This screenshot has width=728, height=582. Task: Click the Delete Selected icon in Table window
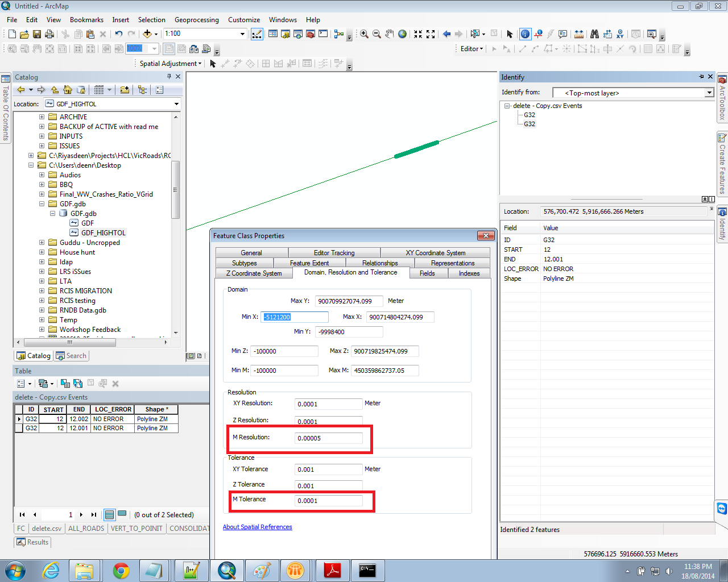(x=115, y=384)
